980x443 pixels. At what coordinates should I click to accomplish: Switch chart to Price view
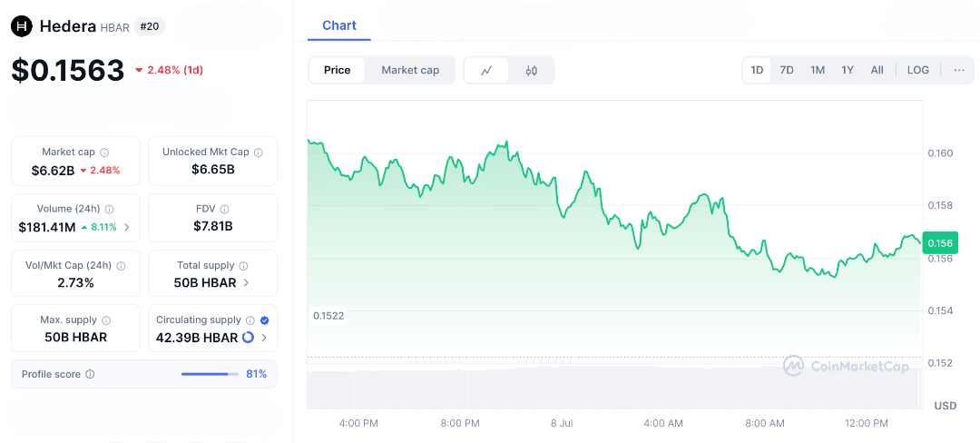coord(337,70)
